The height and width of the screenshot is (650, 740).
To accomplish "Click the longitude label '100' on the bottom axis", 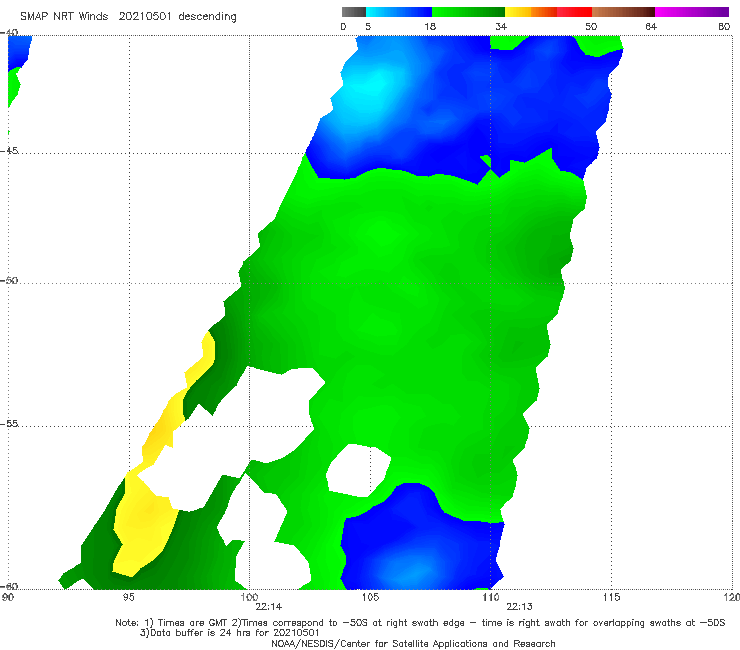I will click(249, 597).
